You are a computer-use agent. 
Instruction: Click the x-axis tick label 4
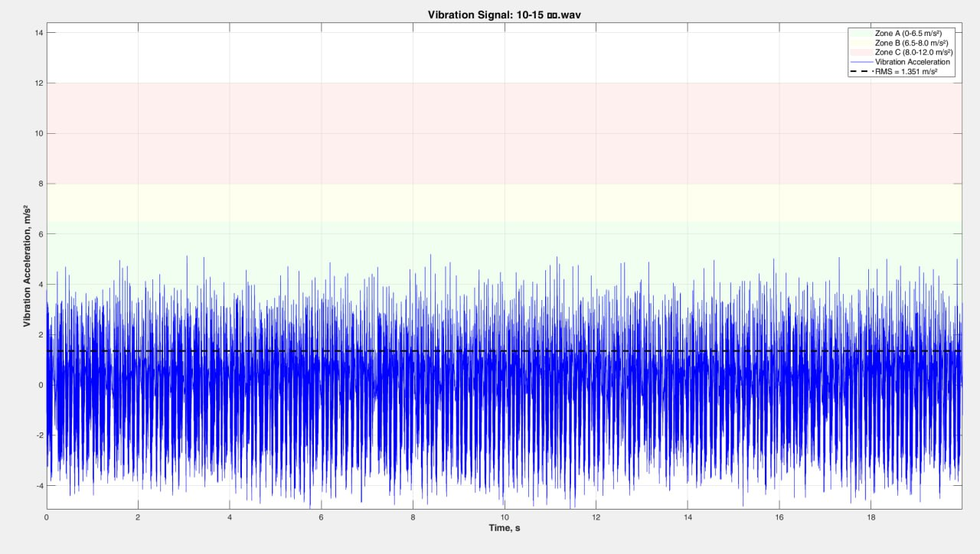click(x=230, y=517)
